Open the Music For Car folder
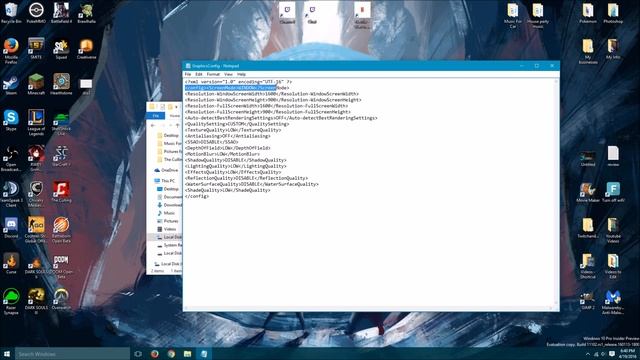 pyautogui.click(x=513, y=16)
